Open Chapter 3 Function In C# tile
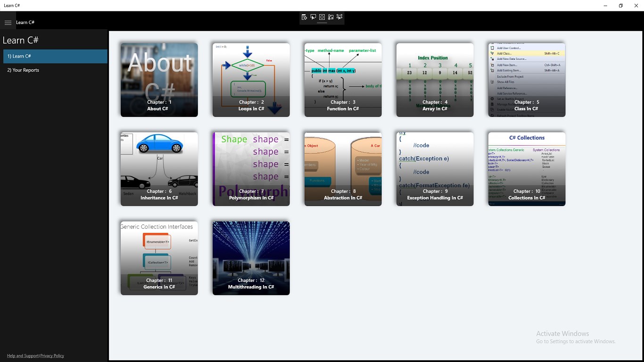 click(x=343, y=80)
